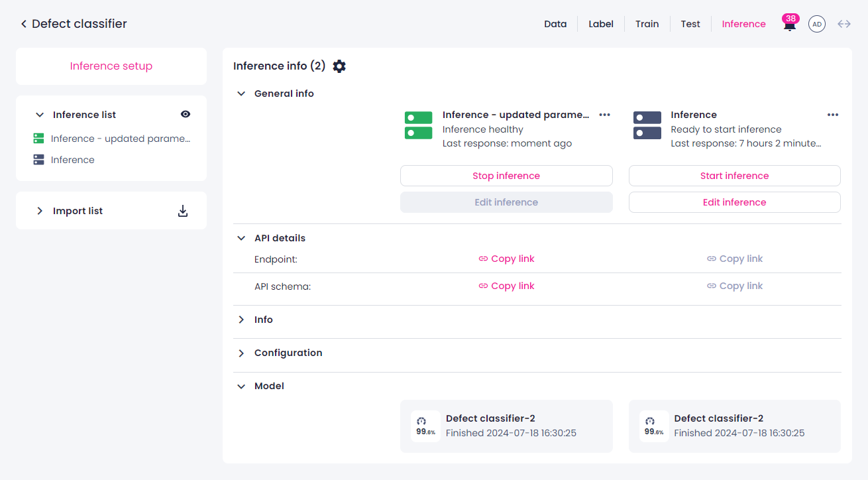
Task: Click Stop inference
Action: point(506,176)
